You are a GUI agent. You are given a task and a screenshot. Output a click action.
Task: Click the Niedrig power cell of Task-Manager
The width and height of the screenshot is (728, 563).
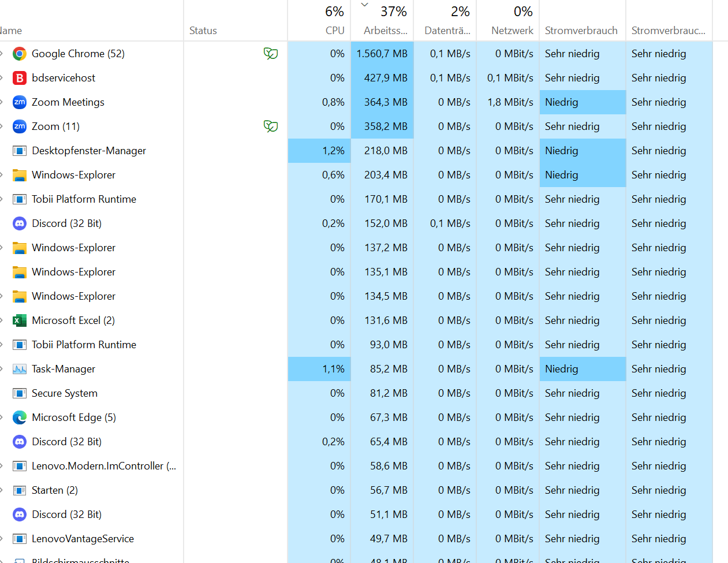pyautogui.click(x=583, y=369)
